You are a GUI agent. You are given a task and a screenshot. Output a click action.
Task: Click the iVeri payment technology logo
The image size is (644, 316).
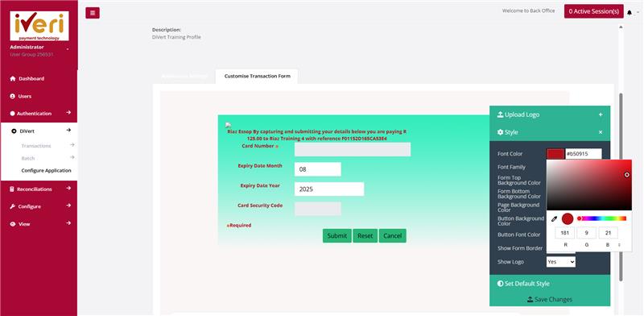[39, 26]
